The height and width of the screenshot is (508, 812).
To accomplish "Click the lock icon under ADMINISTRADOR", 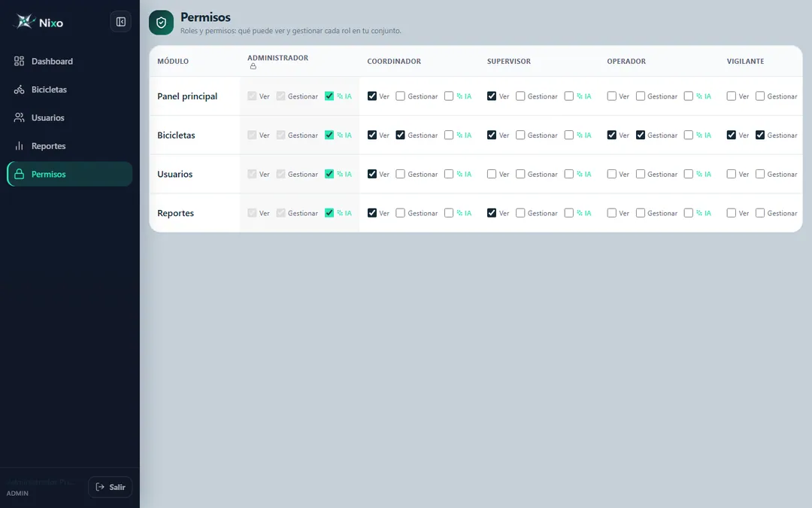I will coord(253,66).
